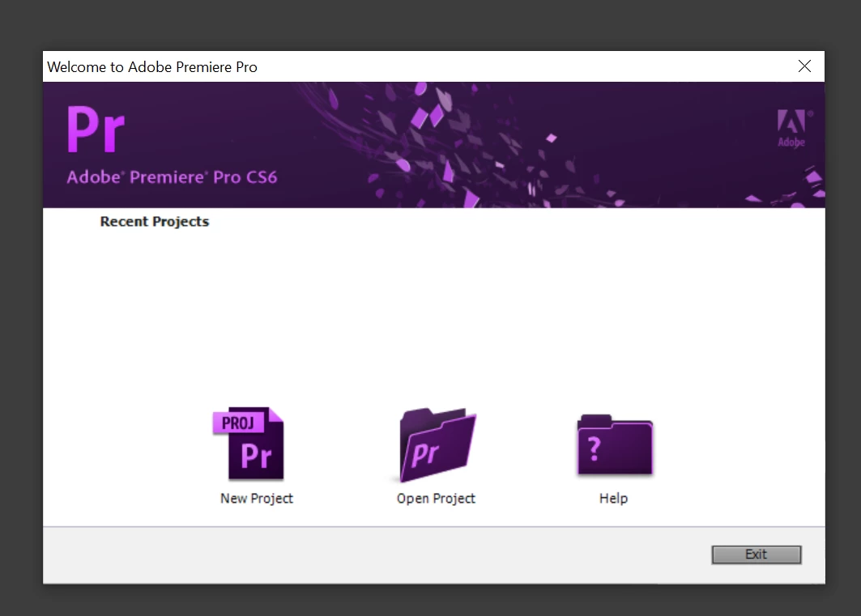
Task: Click the Open Project text label
Action: point(436,498)
